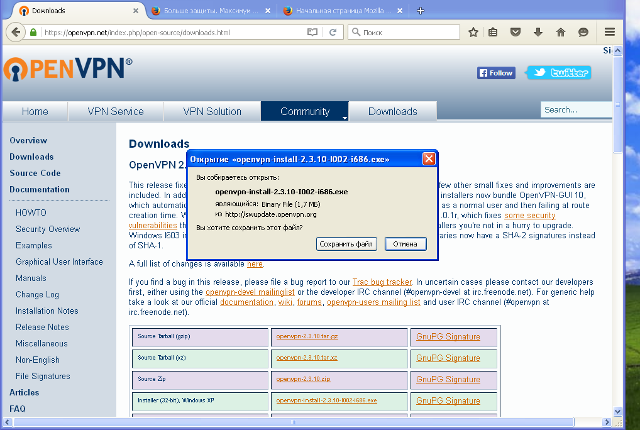Switch to the Downloads browser tab
This screenshot has width=640, height=430.
pyautogui.click(x=70, y=11)
